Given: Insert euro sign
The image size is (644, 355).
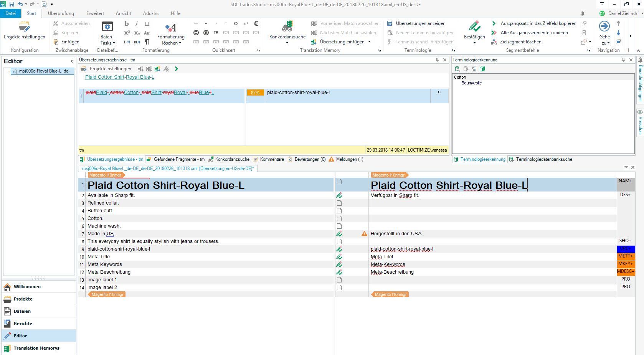Looking at the screenshot, I should click(256, 23).
